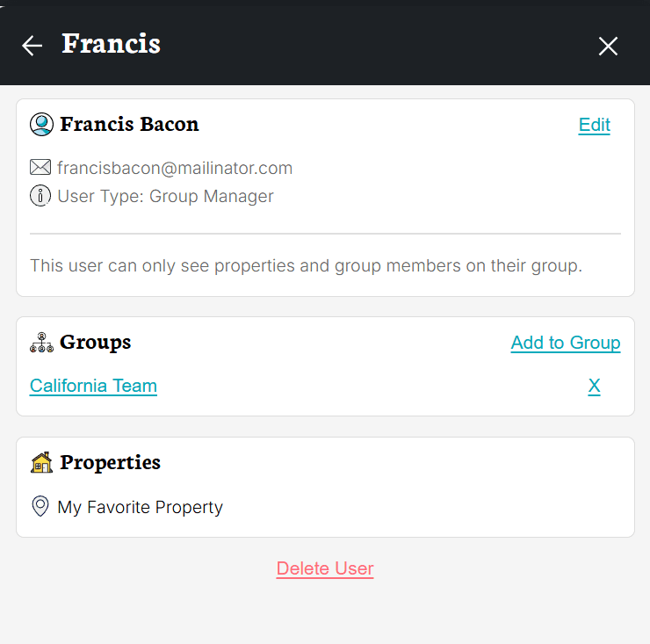The image size is (650, 644).
Task: Click the user profile avatar icon
Action: coord(41,125)
